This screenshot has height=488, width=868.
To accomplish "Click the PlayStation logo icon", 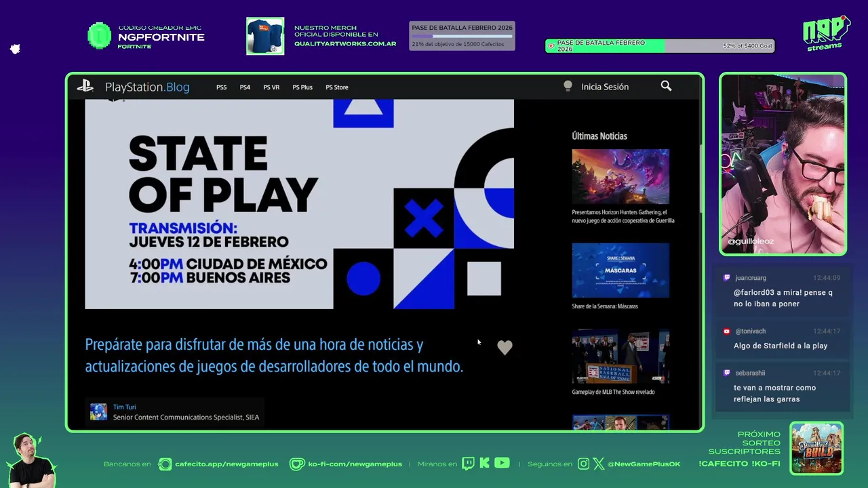I will tap(85, 86).
